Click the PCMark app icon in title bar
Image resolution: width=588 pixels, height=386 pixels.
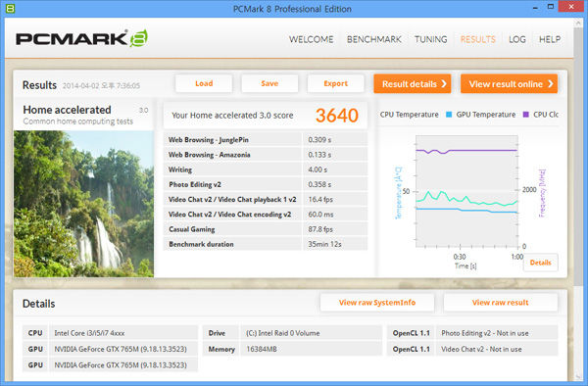(10, 8)
